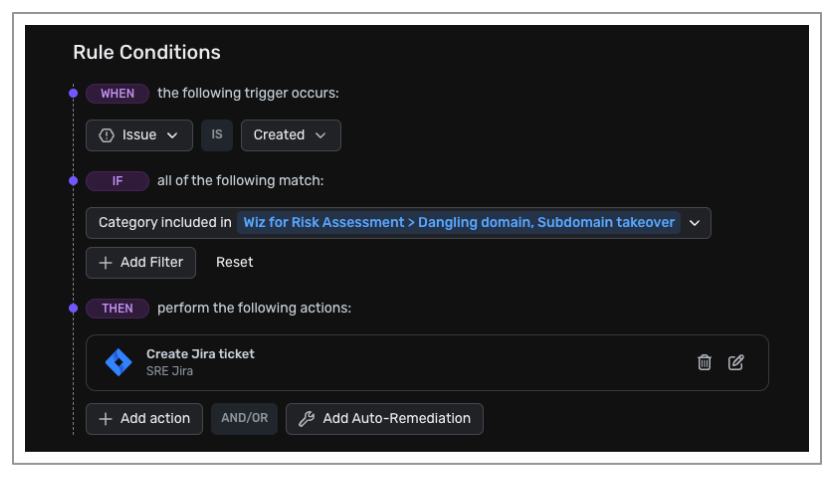Click Reset to clear filters
Image resolution: width=834 pixels, height=477 pixels.
pyautogui.click(x=235, y=263)
